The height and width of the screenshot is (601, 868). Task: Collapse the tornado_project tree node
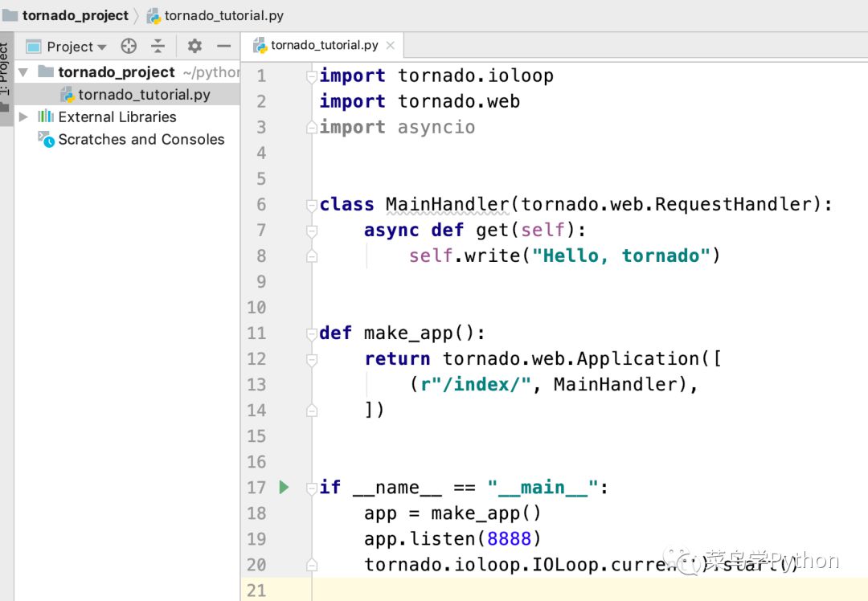click(x=23, y=72)
